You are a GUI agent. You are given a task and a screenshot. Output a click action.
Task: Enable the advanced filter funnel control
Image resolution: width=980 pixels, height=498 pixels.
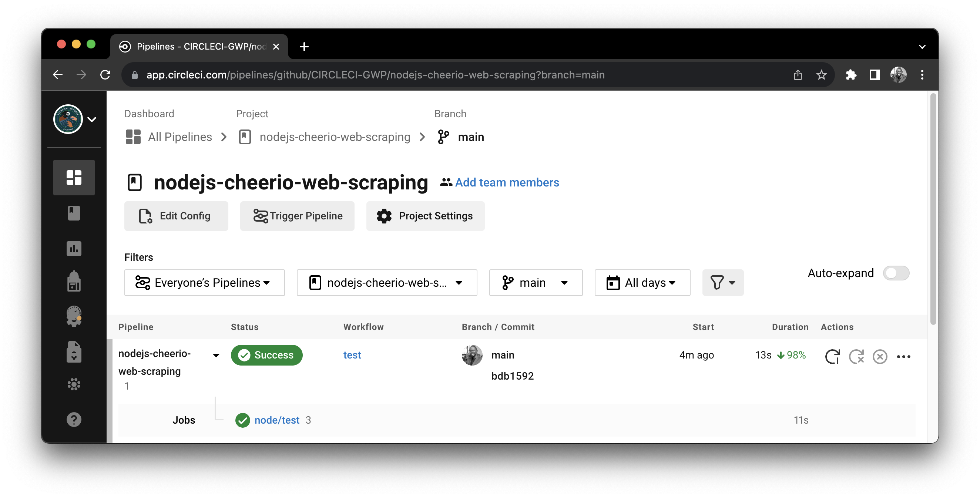click(x=722, y=283)
